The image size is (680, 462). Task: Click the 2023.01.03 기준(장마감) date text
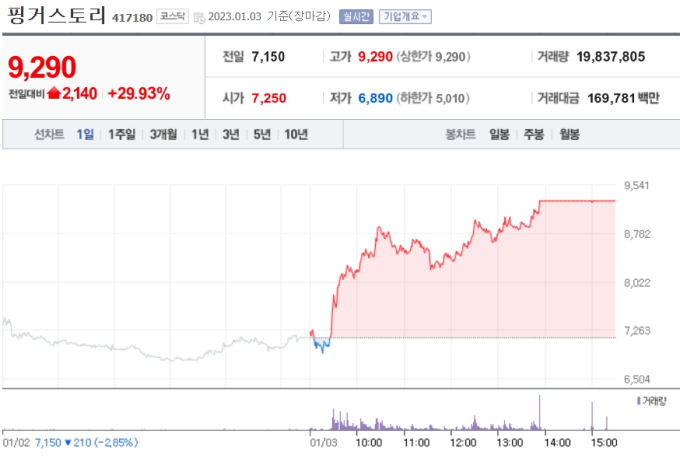269,16
